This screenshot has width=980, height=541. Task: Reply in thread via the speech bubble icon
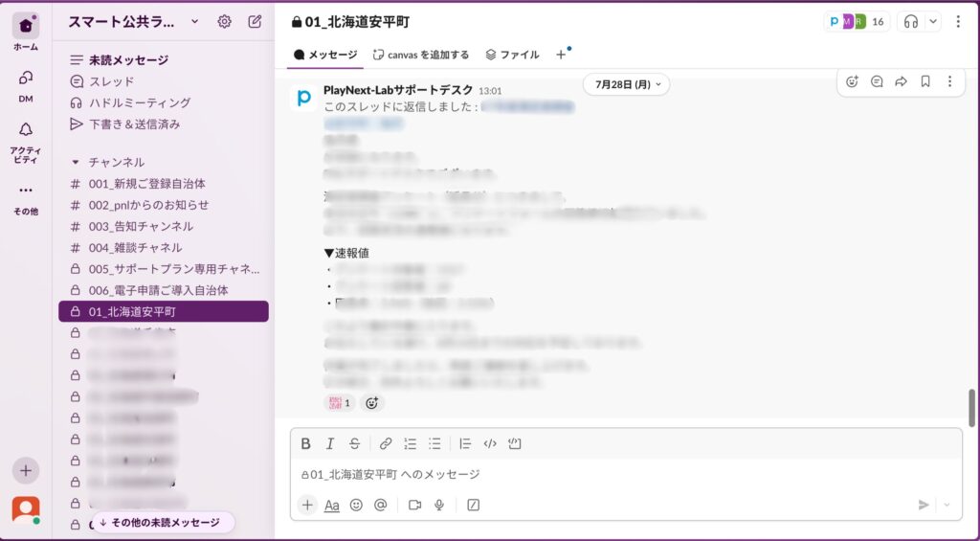click(877, 82)
